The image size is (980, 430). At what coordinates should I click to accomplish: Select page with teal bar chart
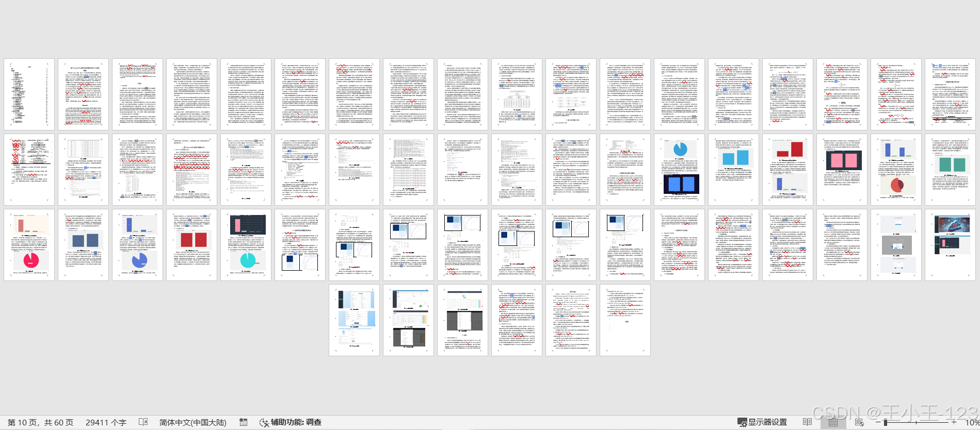[x=950, y=169]
